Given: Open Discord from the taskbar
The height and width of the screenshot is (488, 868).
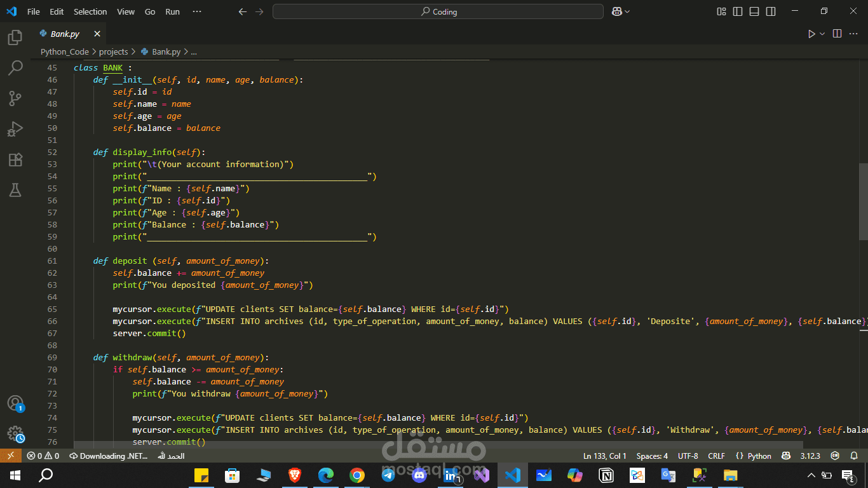Looking at the screenshot, I should tap(419, 475).
